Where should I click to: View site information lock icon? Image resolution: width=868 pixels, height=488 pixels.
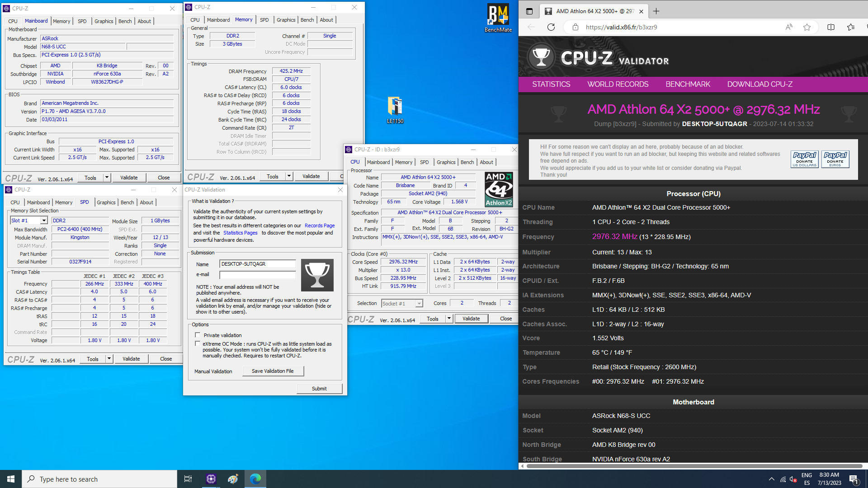point(575,27)
